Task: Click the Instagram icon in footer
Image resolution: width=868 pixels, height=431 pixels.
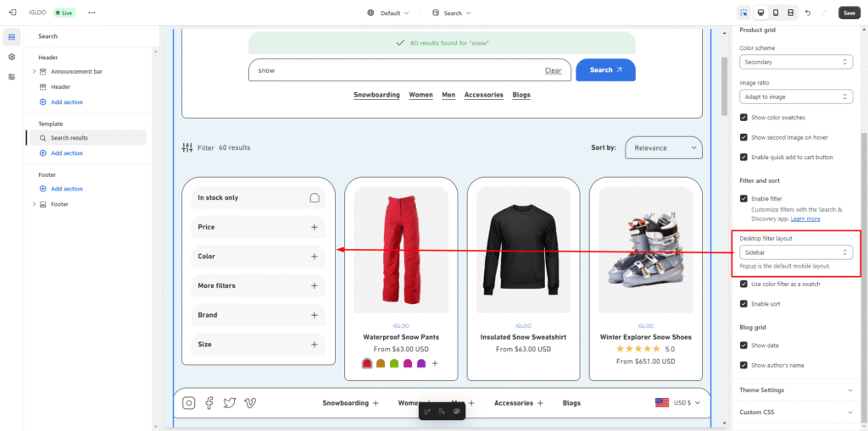Action: click(189, 403)
